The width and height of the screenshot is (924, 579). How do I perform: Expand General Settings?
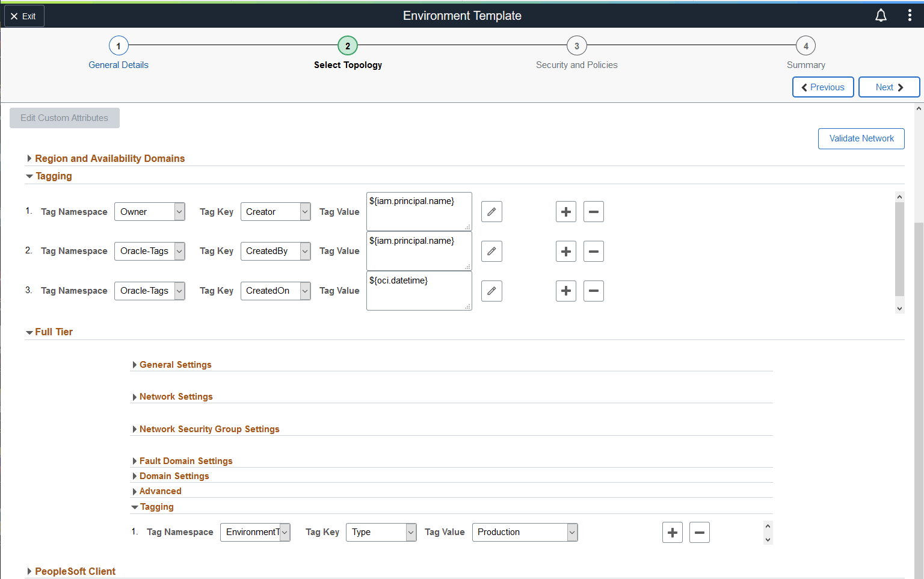coord(172,365)
